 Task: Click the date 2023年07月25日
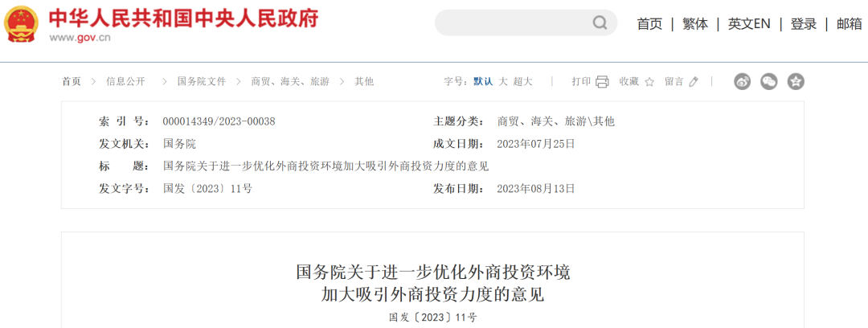coord(536,144)
